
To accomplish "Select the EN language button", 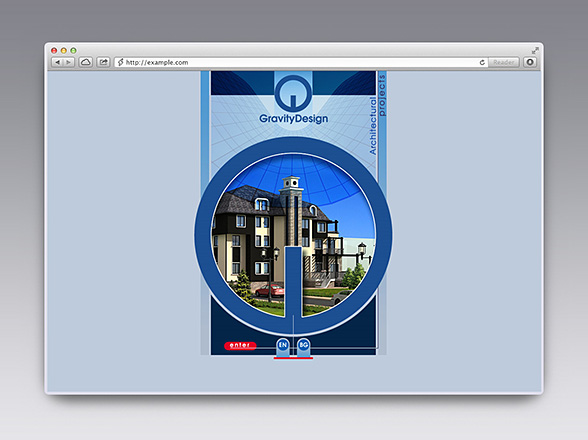I will pyautogui.click(x=283, y=345).
